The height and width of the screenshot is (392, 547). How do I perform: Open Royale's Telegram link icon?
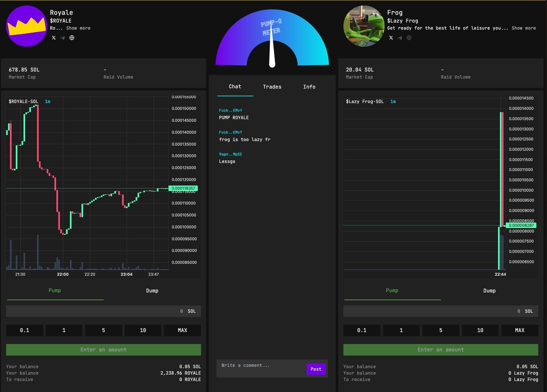tap(62, 38)
